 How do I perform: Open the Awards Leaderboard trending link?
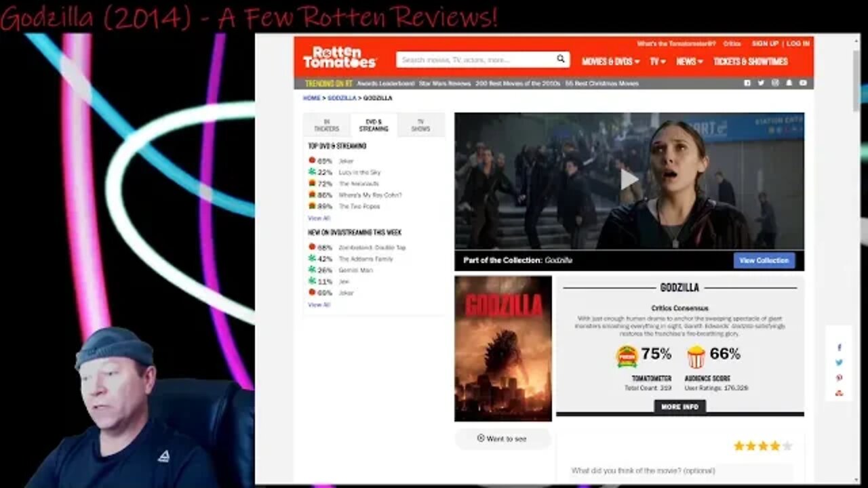click(x=385, y=83)
